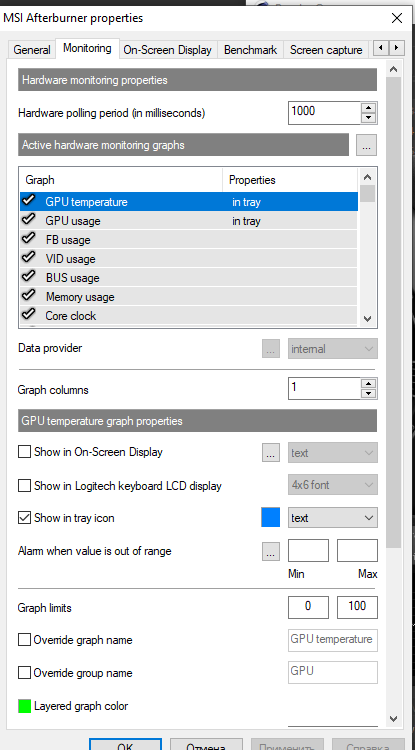Screen dimensions: 415x750
Task: Toggle the Core clock graph checkmark
Action: point(29,315)
